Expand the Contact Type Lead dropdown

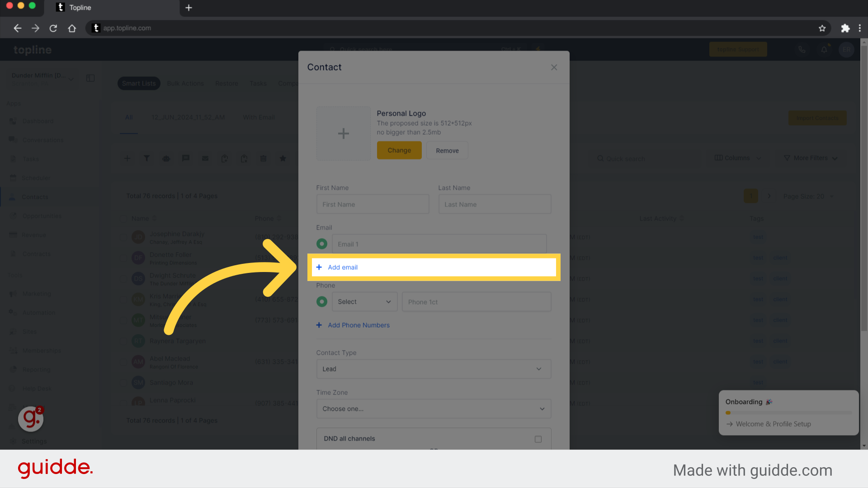click(x=433, y=369)
